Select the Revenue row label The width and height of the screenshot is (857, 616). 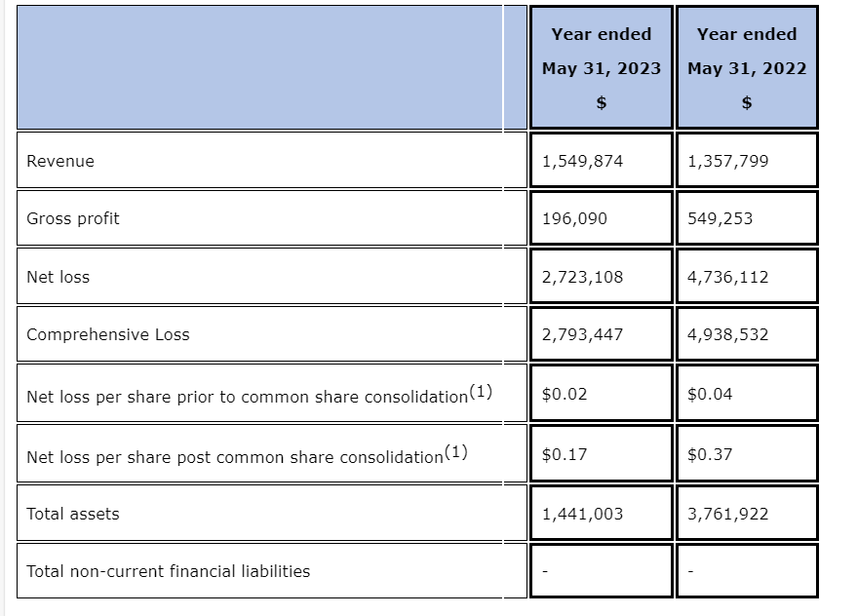click(60, 161)
